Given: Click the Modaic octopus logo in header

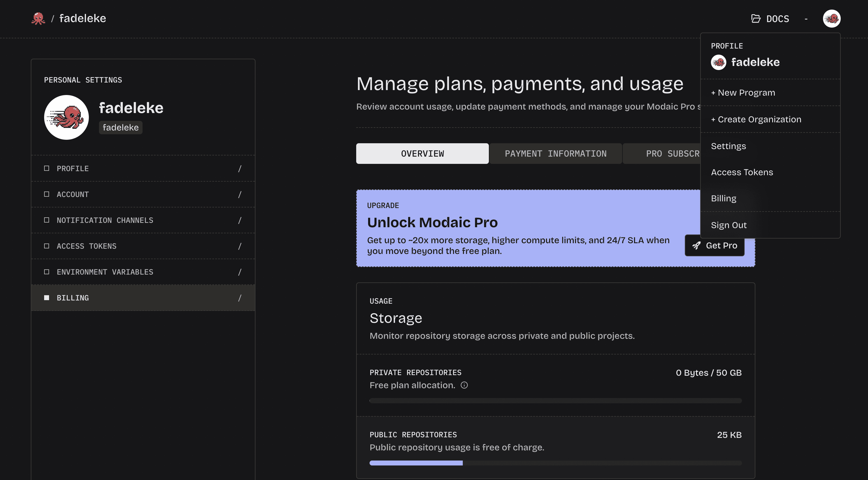Looking at the screenshot, I should pyautogui.click(x=38, y=18).
